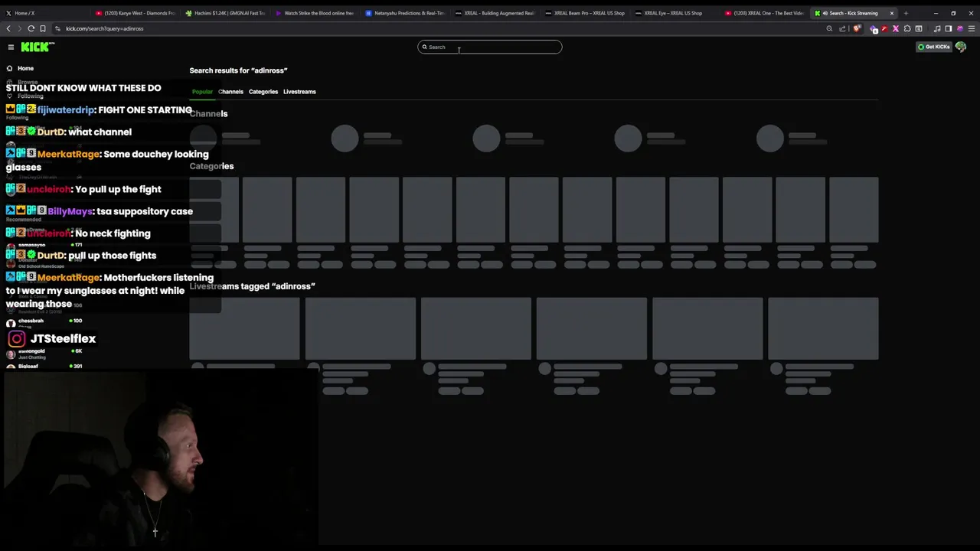Screen dimensions: 980x551
Task: Click the "Search results for adinross" heading
Action: [x=238, y=70]
